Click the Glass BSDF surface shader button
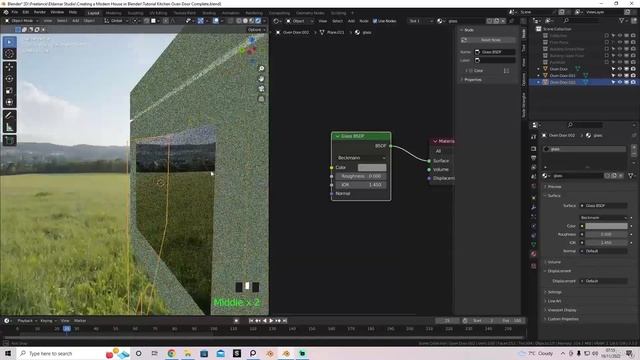This screenshot has width=640, height=360. [x=604, y=206]
